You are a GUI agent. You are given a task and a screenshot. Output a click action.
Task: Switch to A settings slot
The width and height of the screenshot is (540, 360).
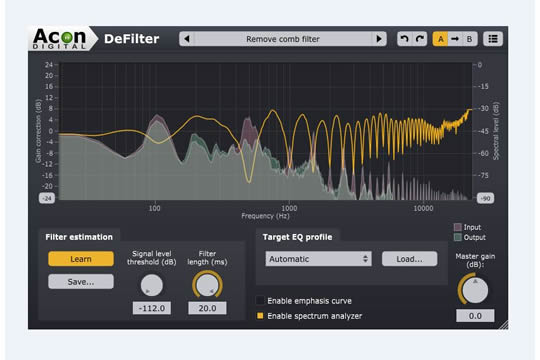click(x=440, y=39)
